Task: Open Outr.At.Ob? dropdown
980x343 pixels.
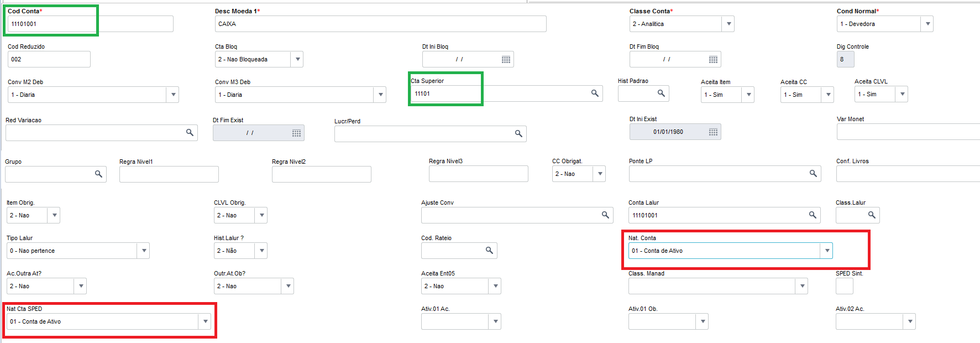Action: (287, 286)
